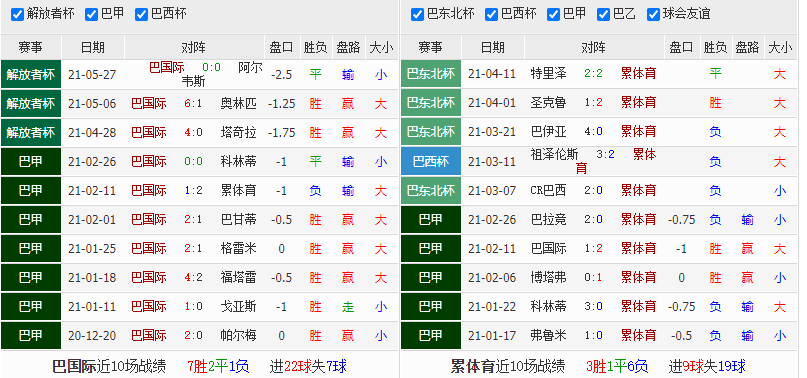Click left table 盘口 column header

(x=281, y=48)
